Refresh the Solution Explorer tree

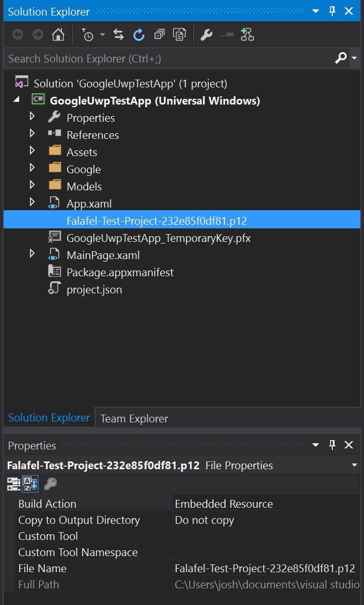coord(139,34)
